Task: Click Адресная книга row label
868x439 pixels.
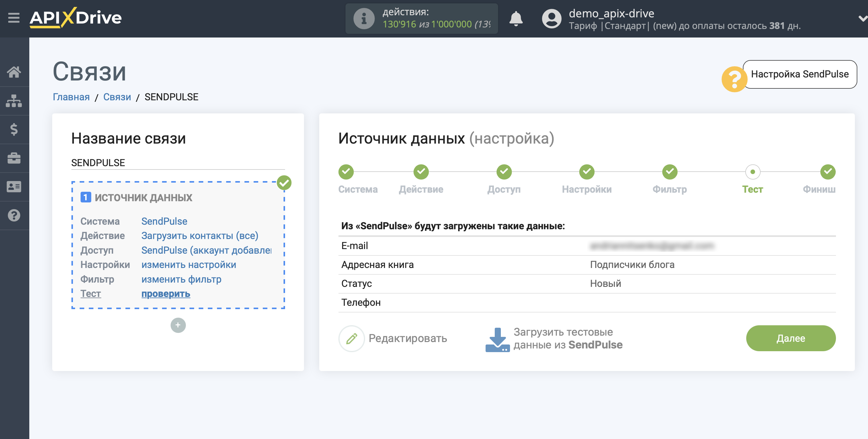Action: point(378,265)
